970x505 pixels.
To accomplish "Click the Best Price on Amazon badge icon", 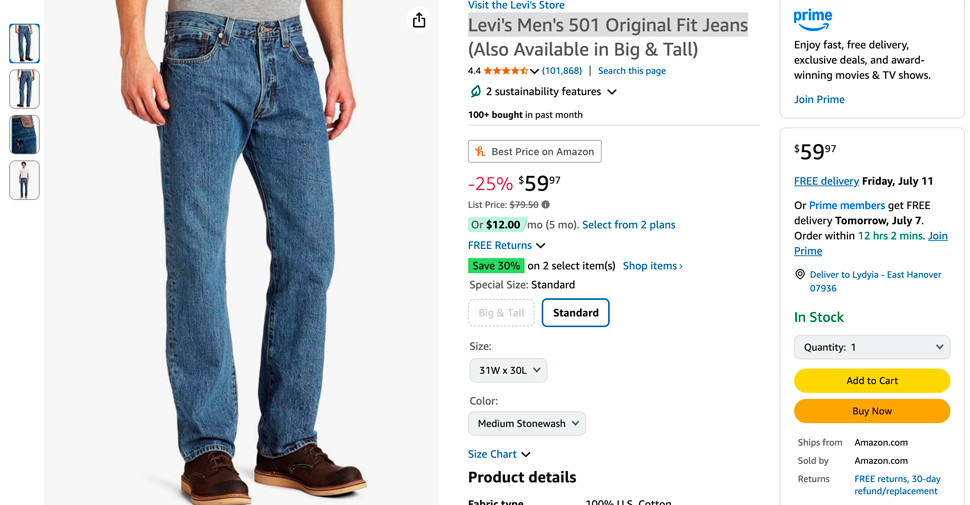I will point(480,152).
